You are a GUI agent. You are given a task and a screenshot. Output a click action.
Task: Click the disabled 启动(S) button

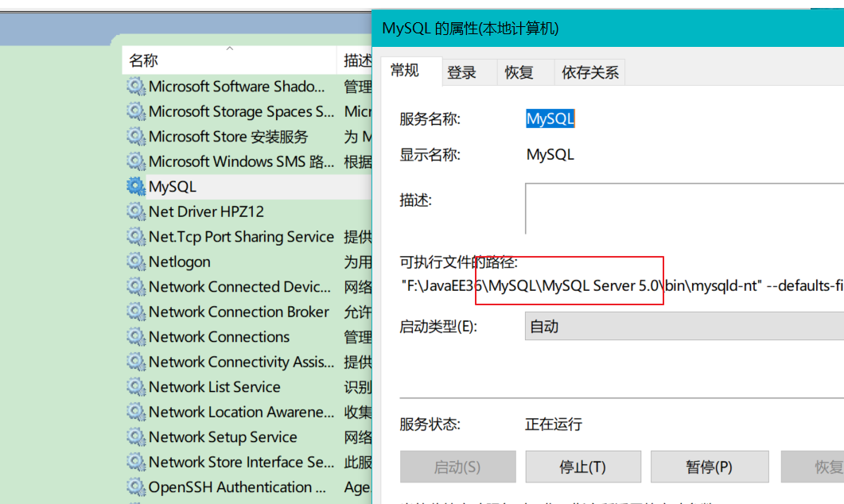(x=457, y=467)
